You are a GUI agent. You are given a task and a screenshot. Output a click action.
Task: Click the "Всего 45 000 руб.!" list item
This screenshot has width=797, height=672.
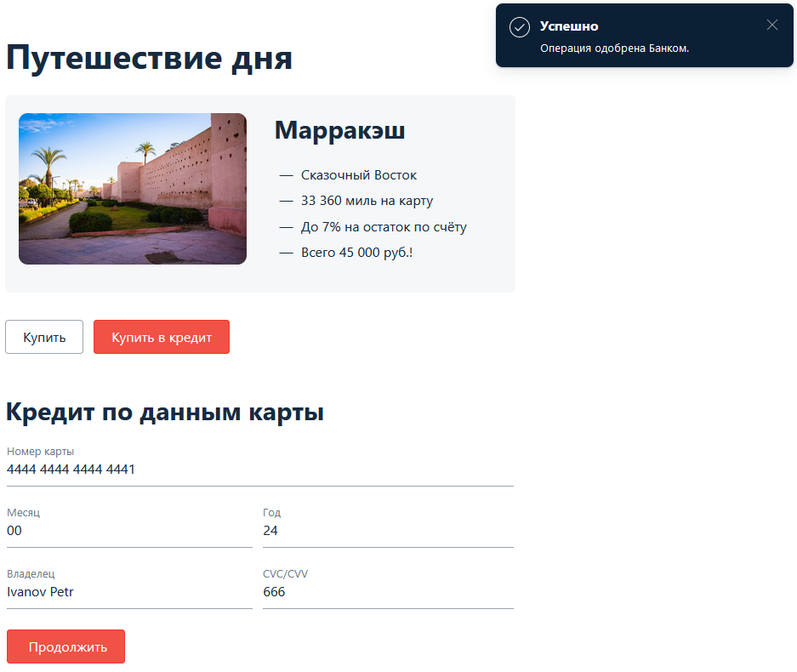point(355,252)
